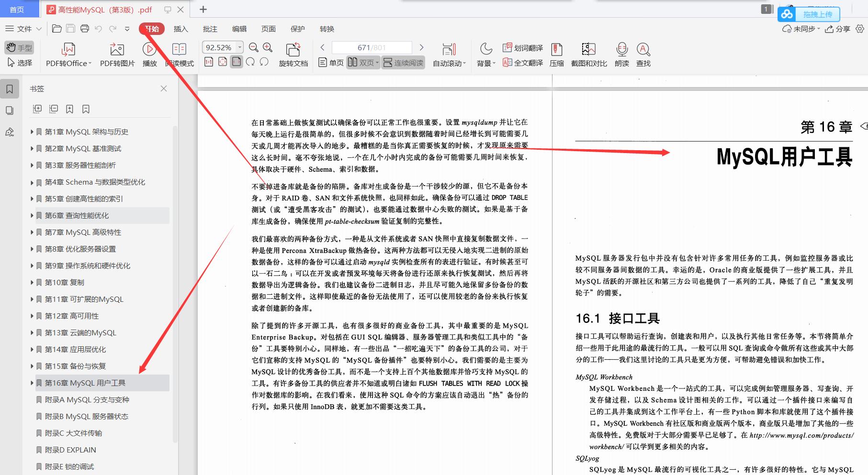Open the zoom percentage dropdown
The height and width of the screenshot is (475, 868).
(239, 47)
